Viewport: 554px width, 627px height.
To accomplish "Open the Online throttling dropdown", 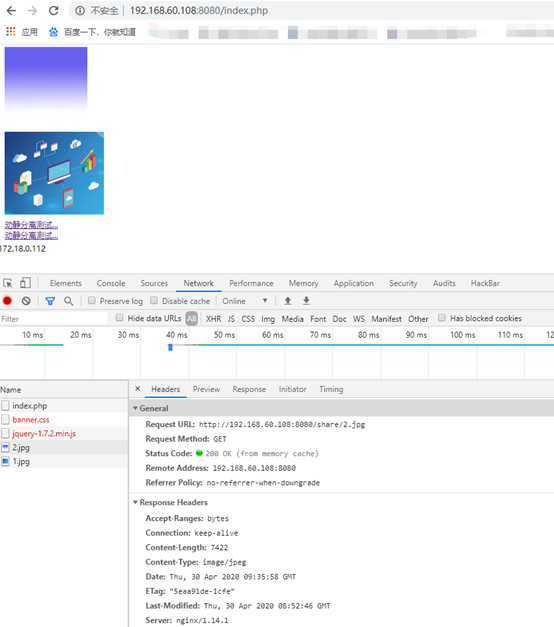I will click(x=245, y=301).
